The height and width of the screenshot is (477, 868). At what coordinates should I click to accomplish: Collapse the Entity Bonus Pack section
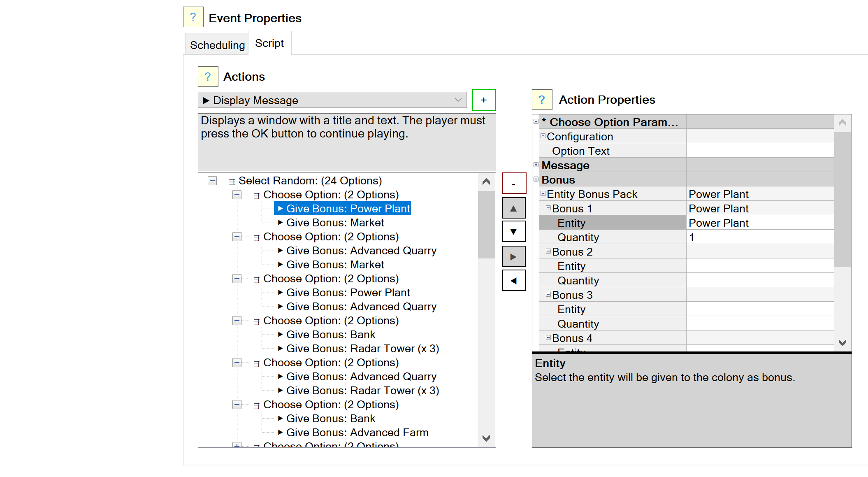click(x=543, y=193)
